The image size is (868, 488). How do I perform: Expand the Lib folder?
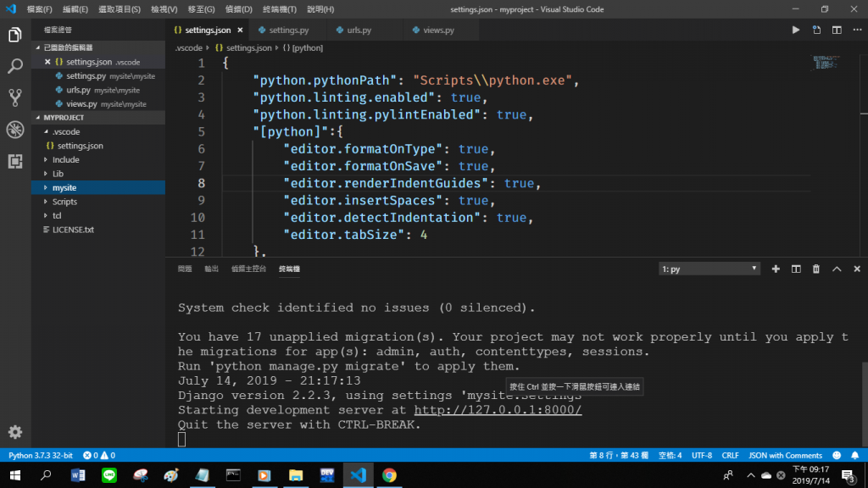[46, 174]
